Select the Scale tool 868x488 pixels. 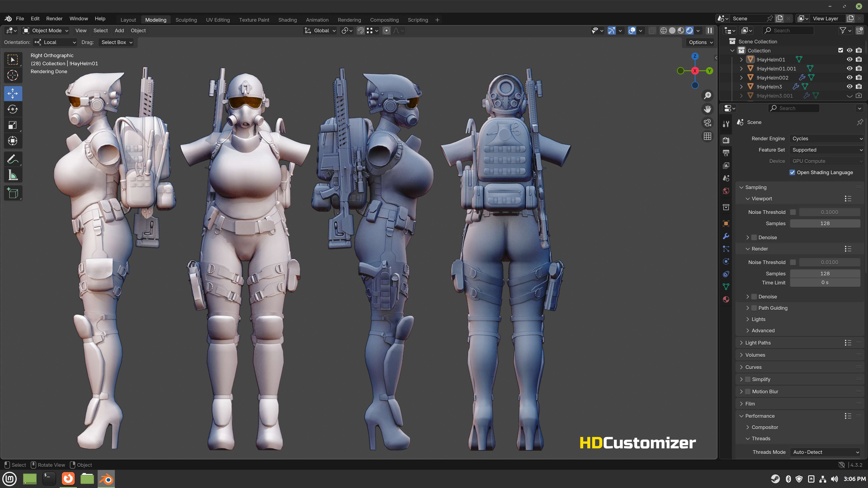[13, 125]
